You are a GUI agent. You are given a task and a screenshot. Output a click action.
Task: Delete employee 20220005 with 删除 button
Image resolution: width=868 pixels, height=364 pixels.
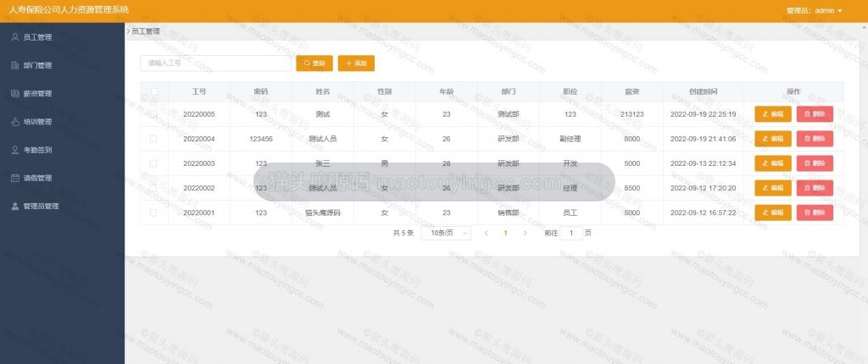[815, 114]
